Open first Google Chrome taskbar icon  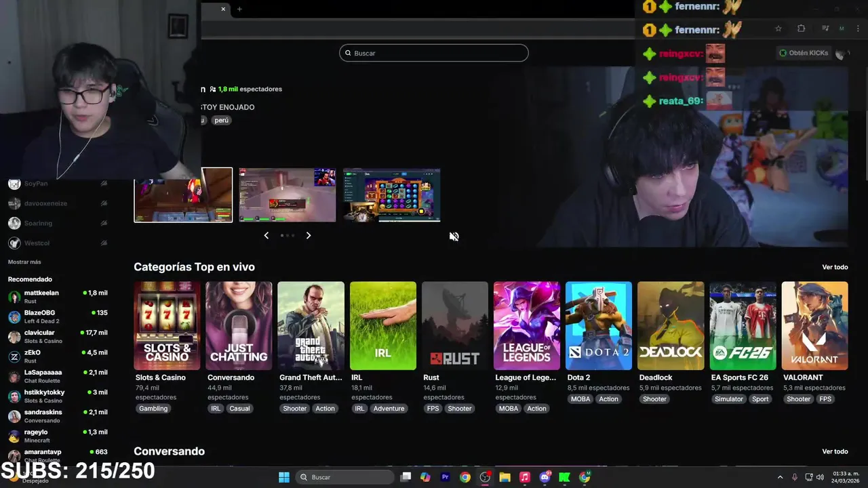(x=465, y=477)
